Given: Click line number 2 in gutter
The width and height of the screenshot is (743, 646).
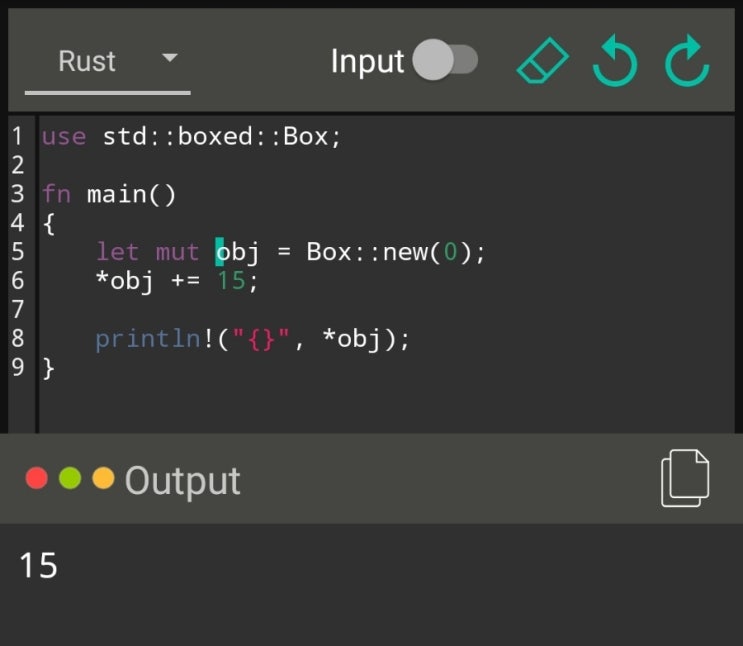Looking at the screenshot, I should [18, 165].
